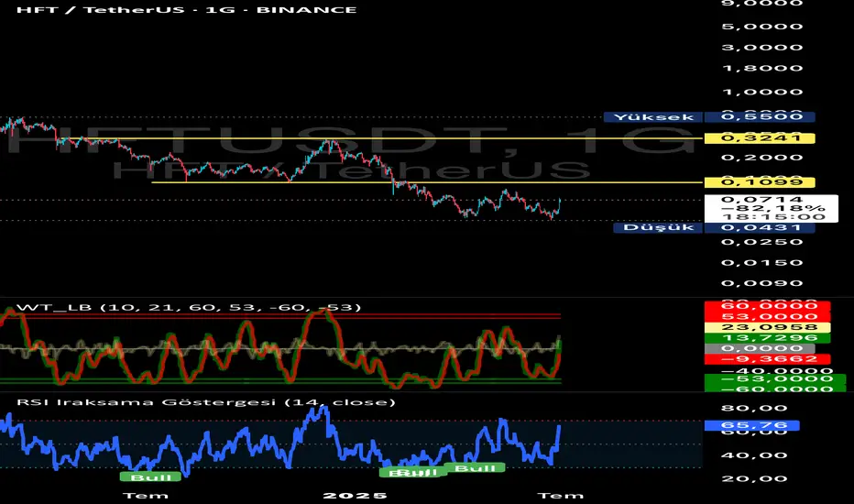Click the green 13,7296 WT value label

pyautogui.click(x=767, y=338)
